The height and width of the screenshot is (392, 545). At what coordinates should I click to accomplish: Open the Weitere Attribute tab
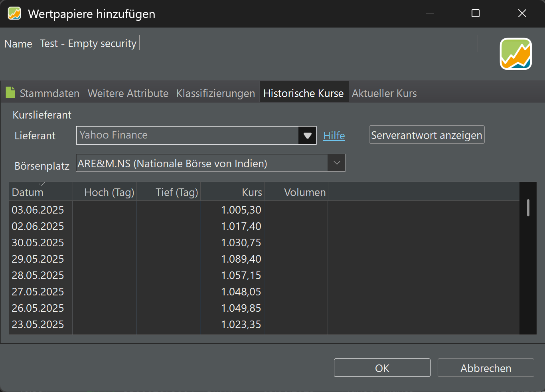(x=128, y=93)
